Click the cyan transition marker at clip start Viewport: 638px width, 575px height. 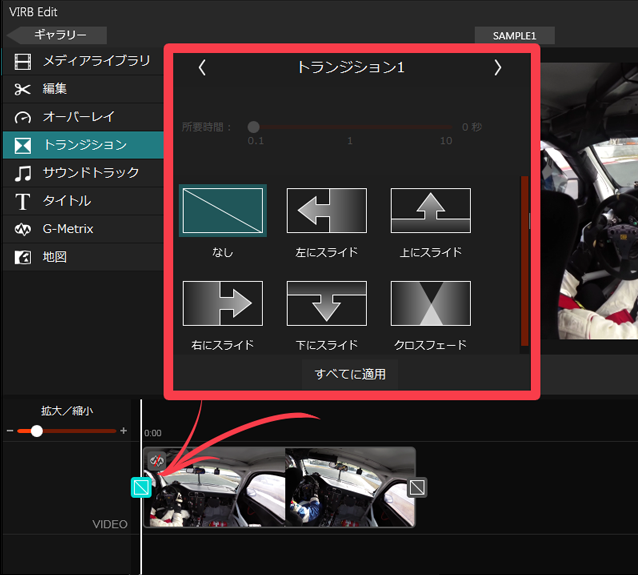click(x=141, y=487)
